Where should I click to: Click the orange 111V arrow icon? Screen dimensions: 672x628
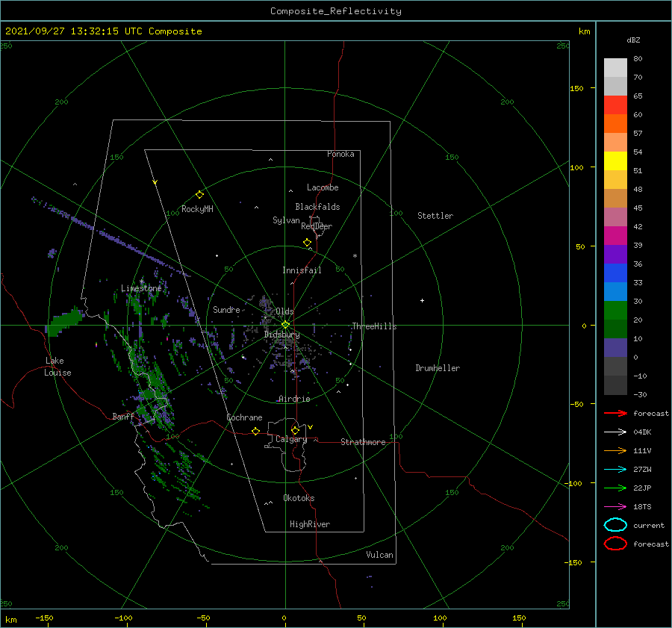tap(615, 450)
